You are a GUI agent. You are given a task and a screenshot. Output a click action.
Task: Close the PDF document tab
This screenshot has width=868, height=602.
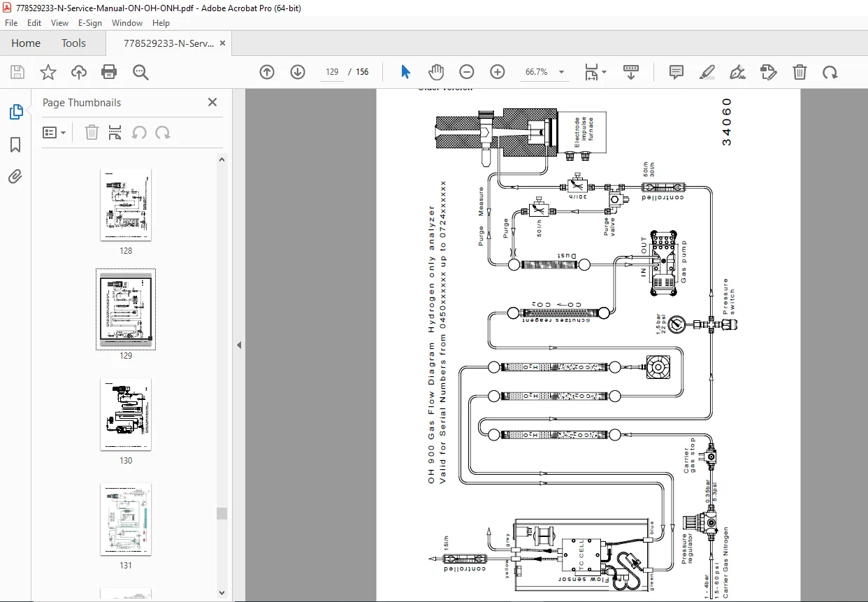click(x=223, y=43)
